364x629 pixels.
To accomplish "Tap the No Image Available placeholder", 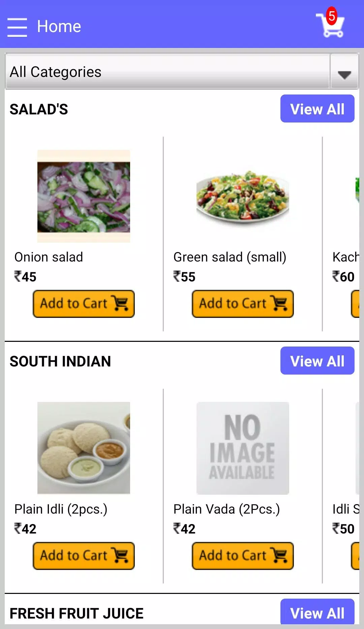I will coord(243,448).
